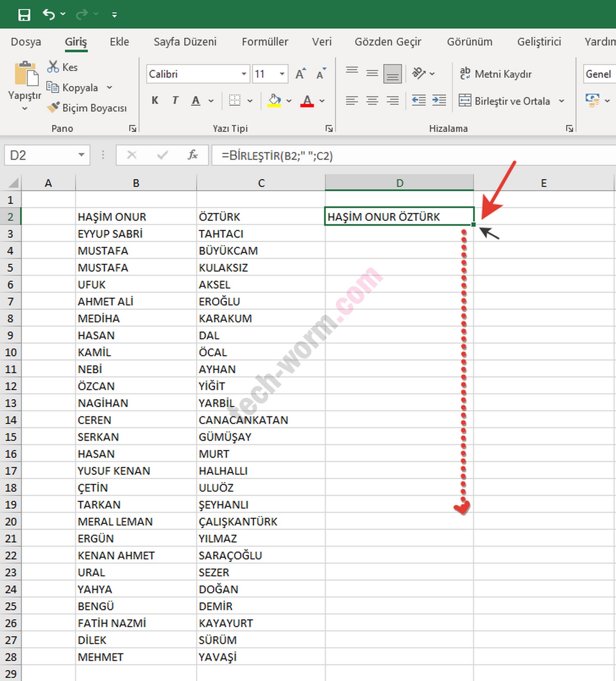Open the Veri ribbon tab
Screen dimensions: 616x681
coord(322,42)
